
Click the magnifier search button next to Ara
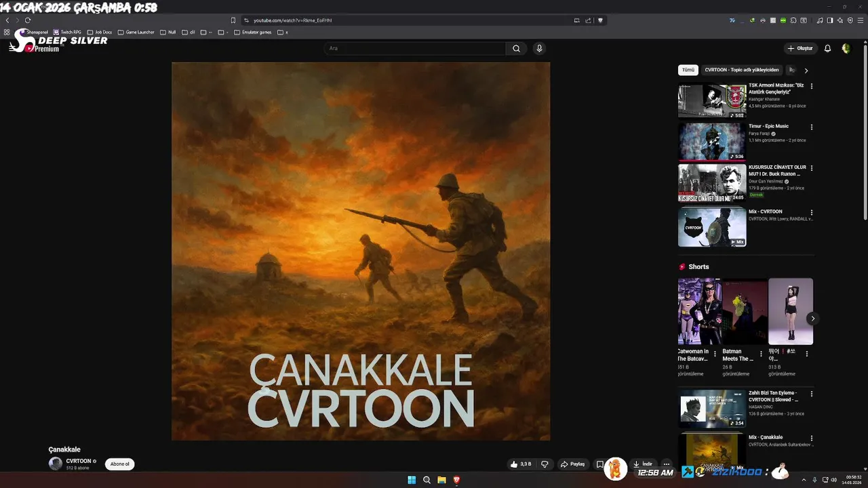click(x=516, y=48)
